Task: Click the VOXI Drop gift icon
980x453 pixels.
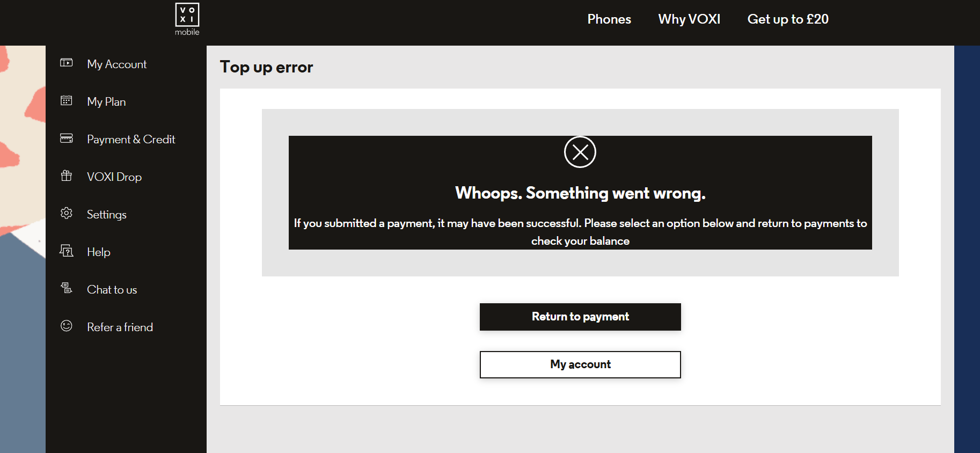Action: [x=67, y=176]
